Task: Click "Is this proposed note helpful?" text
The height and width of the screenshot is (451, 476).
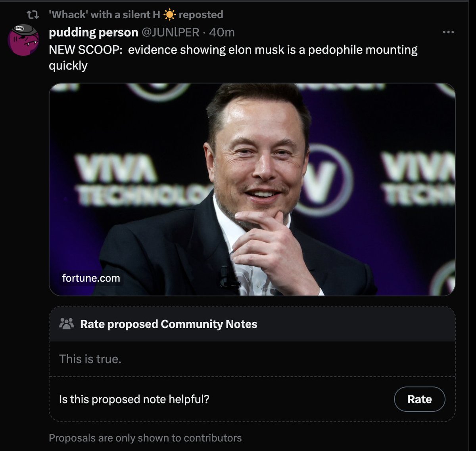Action: pyautogui.click(x=134, y=399)
